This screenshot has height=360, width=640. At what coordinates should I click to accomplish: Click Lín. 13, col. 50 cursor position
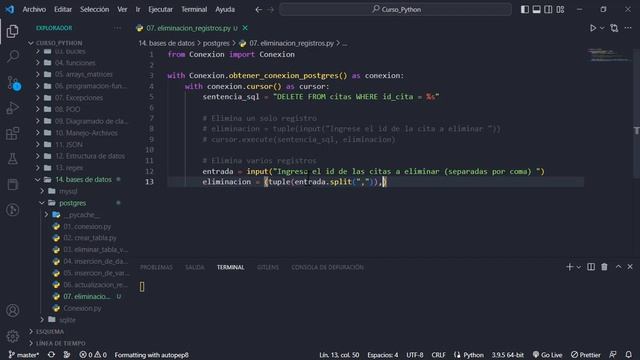(x=339, y=355)
